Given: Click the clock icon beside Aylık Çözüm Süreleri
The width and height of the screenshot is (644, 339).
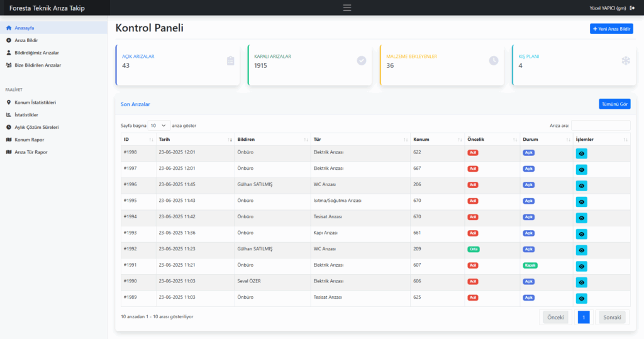Looking at the screenshot, I should 9,127.
